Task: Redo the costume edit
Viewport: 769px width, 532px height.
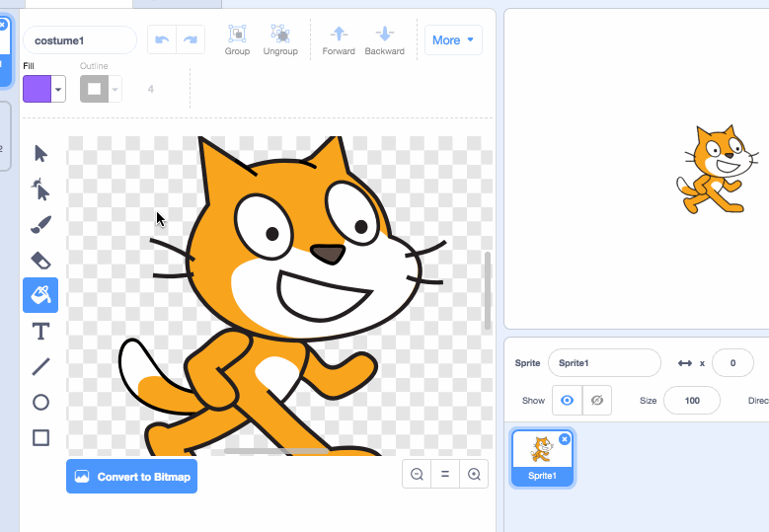Action: coord(191,39)
